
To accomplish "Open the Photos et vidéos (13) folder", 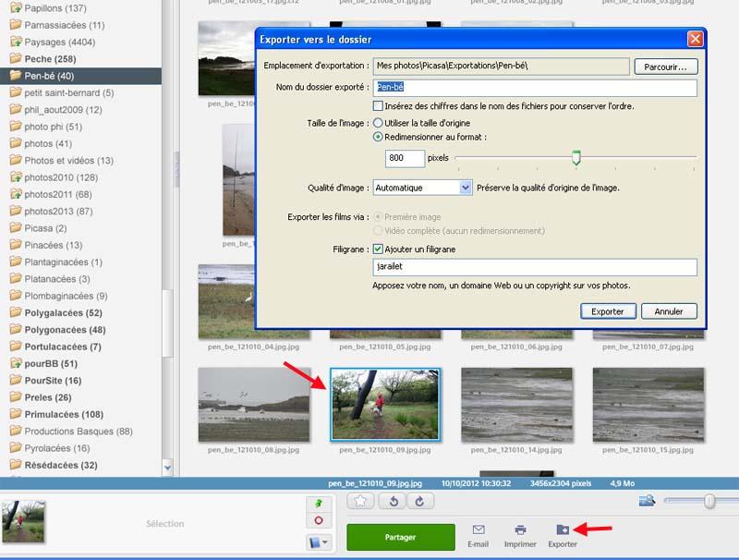I will point(68,160).
